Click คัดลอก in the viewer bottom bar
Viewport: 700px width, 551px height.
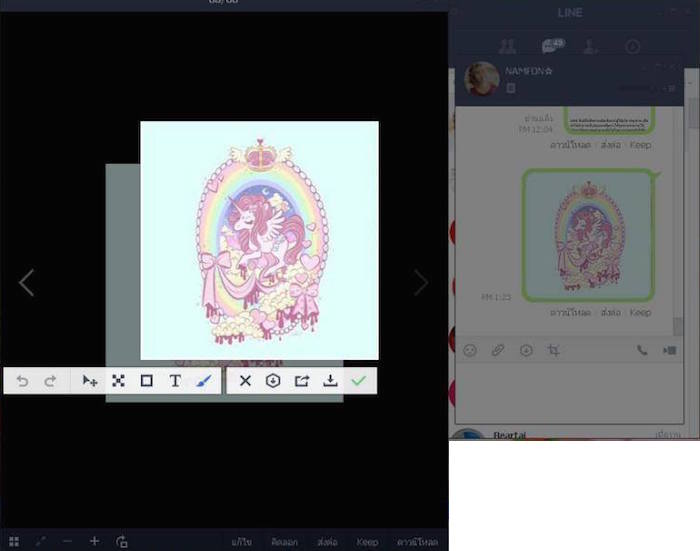[x=284, y=542]
